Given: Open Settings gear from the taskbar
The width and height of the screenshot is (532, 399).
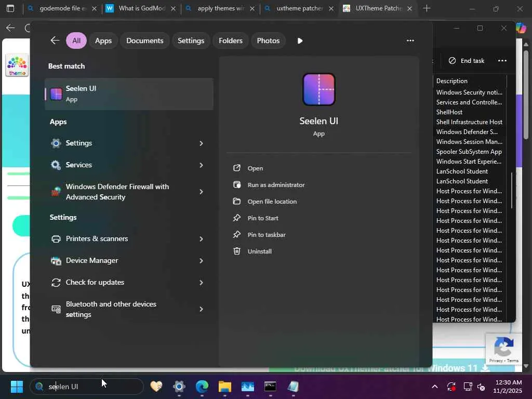Looking at the screenshot, I should pyautogui.click(x=179, y=387).
